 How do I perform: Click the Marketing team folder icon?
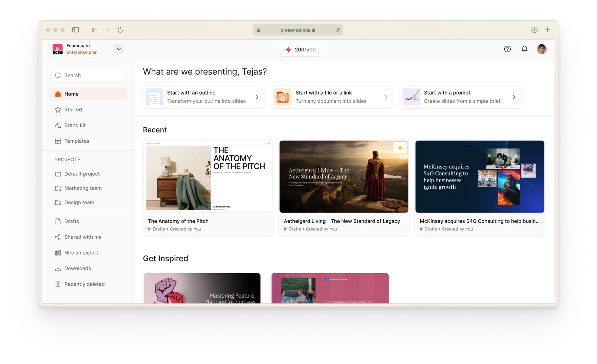(58, 188)
